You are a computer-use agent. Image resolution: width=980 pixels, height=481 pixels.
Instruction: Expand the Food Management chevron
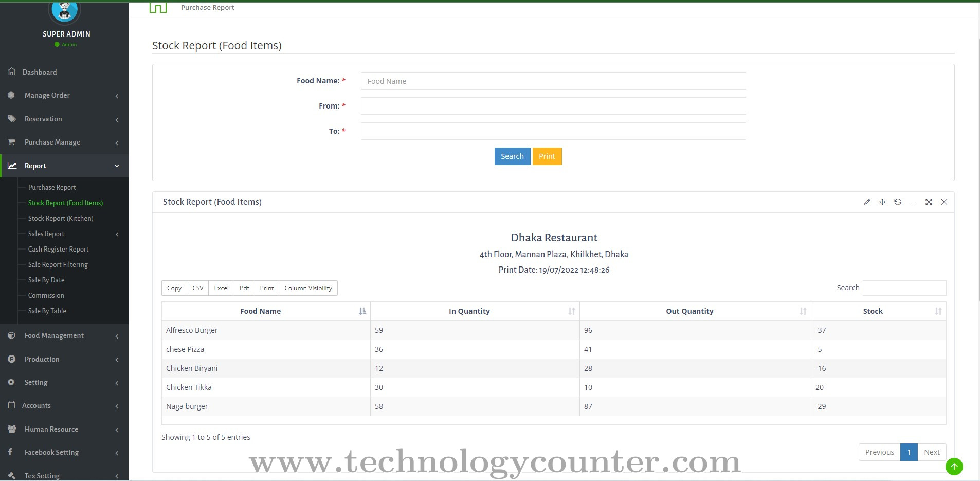[x=117, y=336]
